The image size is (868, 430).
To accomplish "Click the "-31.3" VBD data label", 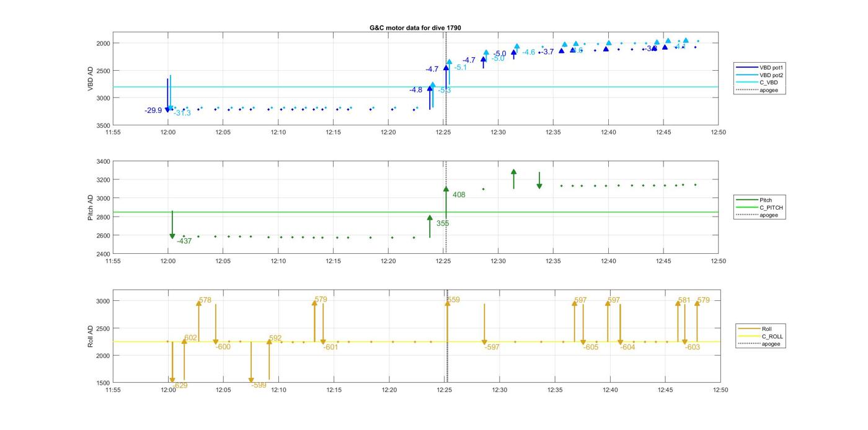I will [x=182, y=113].
